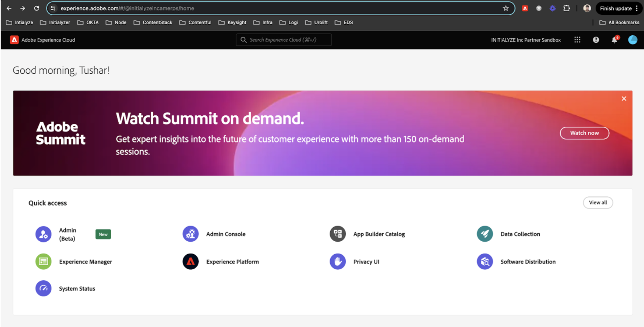Viewport: 644px width, 327px height.
Task: Bookmark this page with the star icon
Action: point(506,8)
